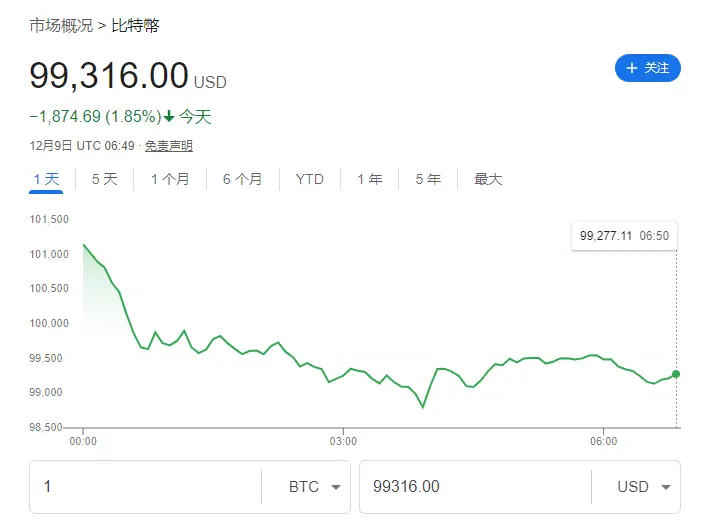Screen dimensions: 713x524
Task: Expand the BTC currency selector
Action: [305, 487]
